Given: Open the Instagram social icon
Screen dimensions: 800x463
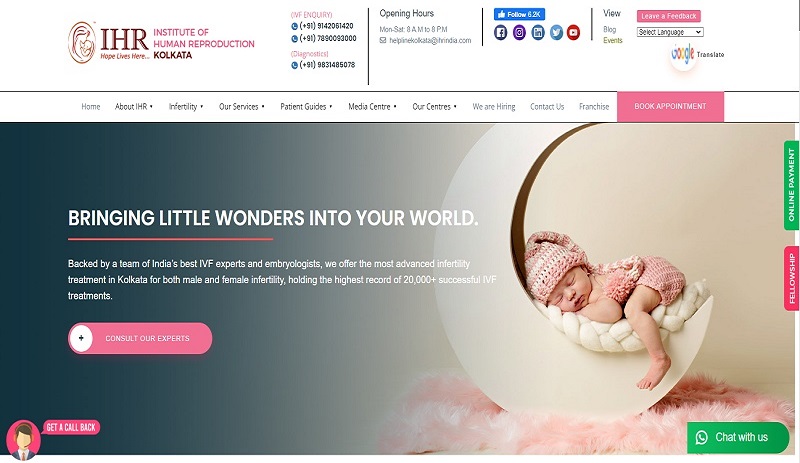Looking at the screenshot, I should 519,33.
